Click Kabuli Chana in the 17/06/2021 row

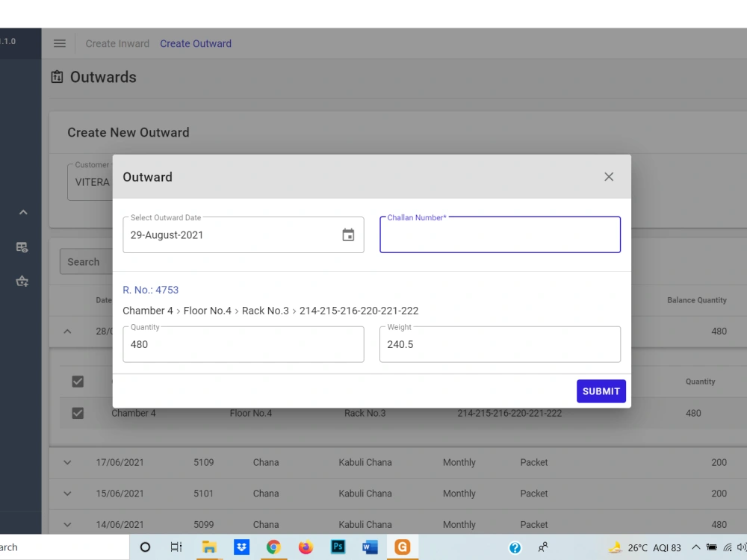click(x=365, y=462)
